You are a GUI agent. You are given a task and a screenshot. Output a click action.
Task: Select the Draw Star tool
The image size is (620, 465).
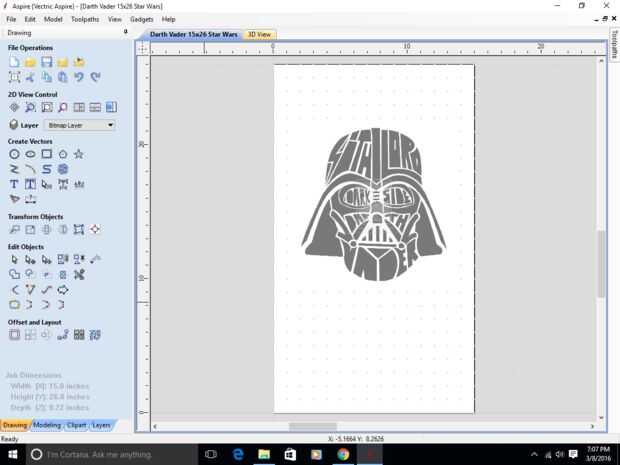pyautogui.click(x=79, y=154)
